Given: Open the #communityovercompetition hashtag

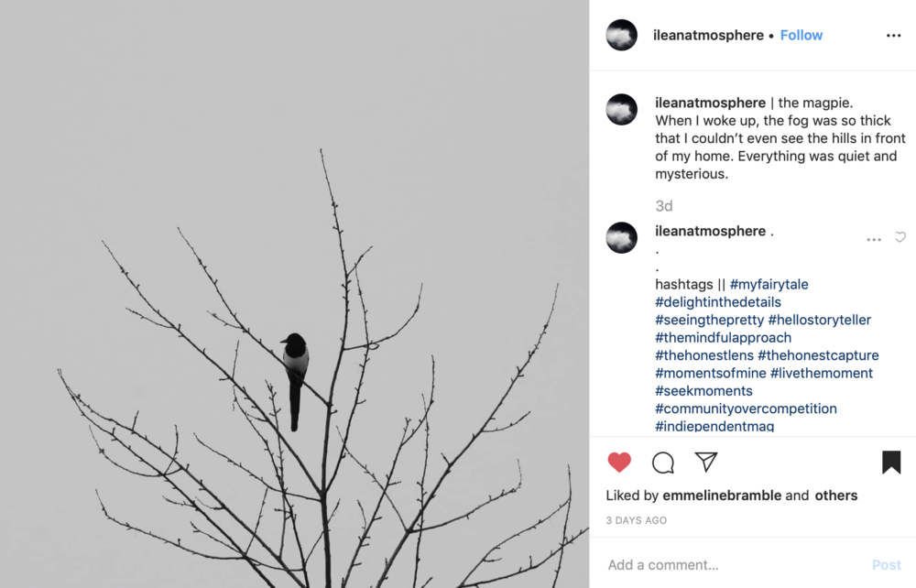Looking at the screenshot, I should pyautogui.click(x=746, y=408).
